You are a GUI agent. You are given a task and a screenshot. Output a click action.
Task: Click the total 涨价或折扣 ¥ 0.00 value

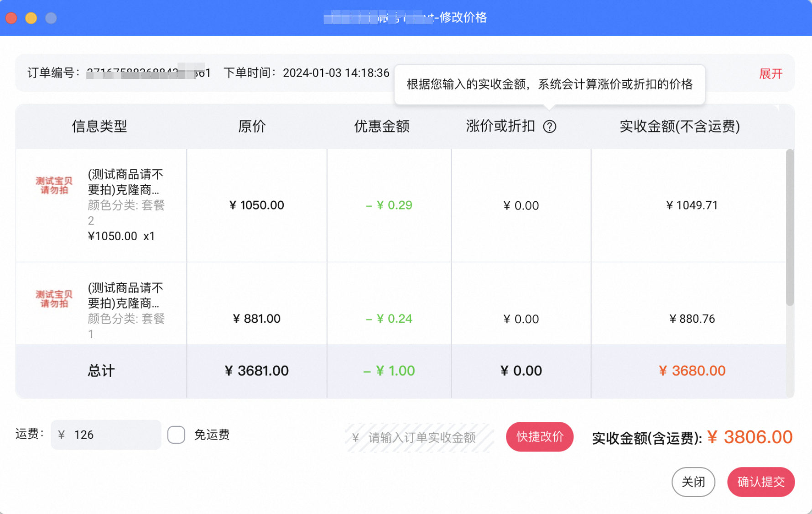(x=521, y=371)
